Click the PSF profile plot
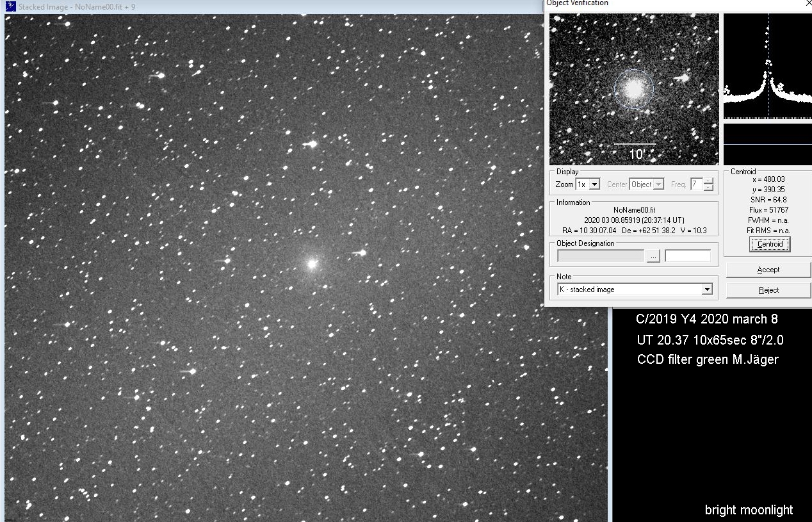This screenshot has height=522, width=812. coord(767,67)
